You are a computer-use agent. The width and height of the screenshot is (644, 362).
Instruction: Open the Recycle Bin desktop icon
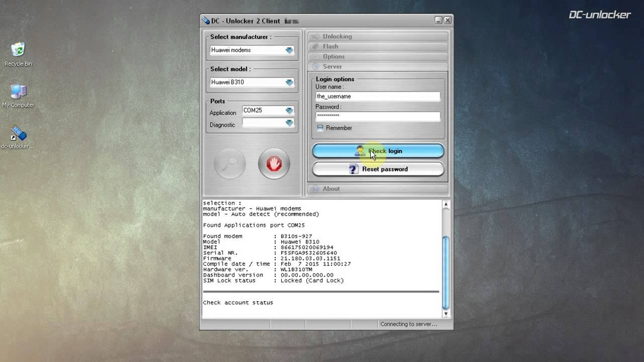[x=18, y=54]
